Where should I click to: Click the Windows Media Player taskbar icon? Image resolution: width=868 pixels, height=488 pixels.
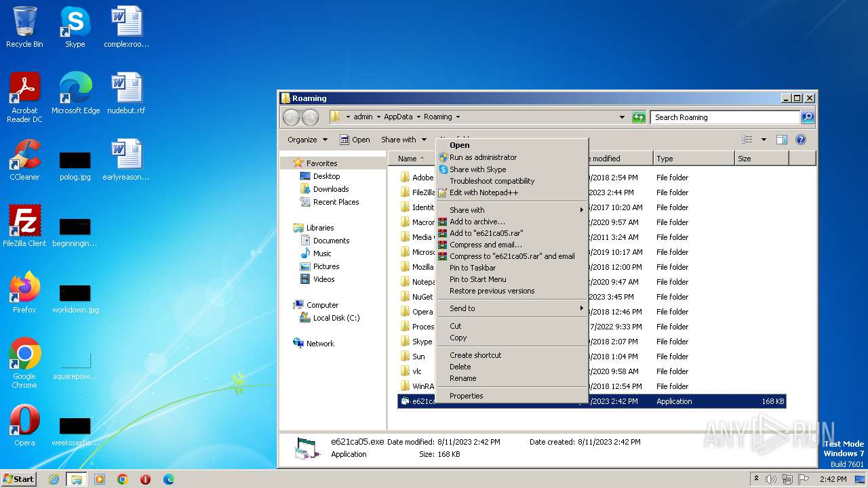click(x=100, y=479)
